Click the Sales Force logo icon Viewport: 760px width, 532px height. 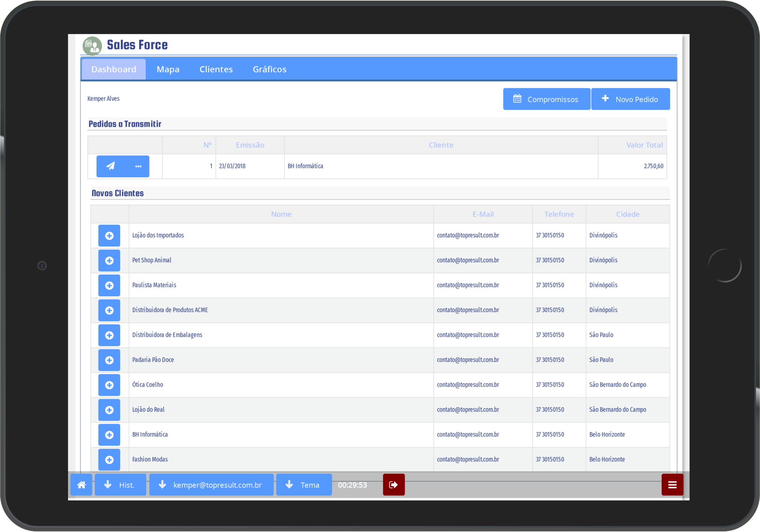[92, 46]
